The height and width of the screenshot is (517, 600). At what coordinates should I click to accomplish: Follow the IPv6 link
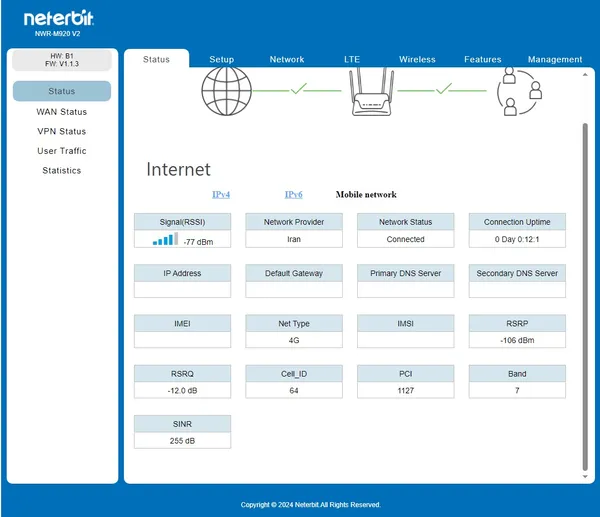click(x=293, y=194)
